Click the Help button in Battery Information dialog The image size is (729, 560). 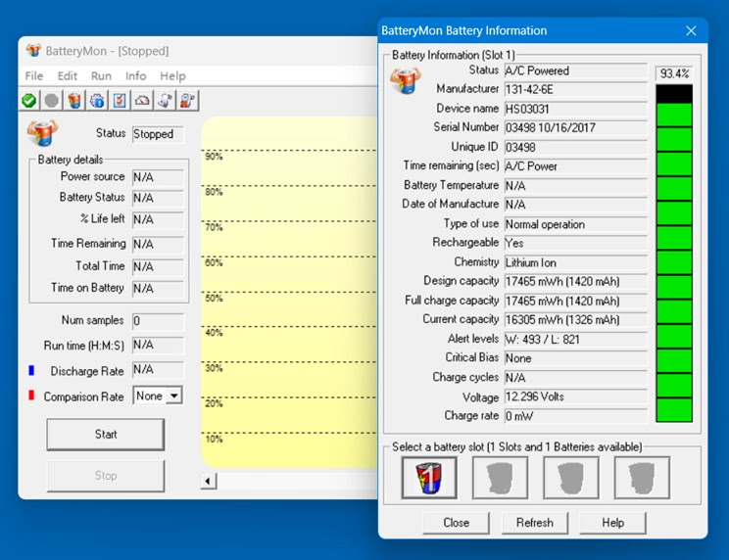[x=612, y=523]
